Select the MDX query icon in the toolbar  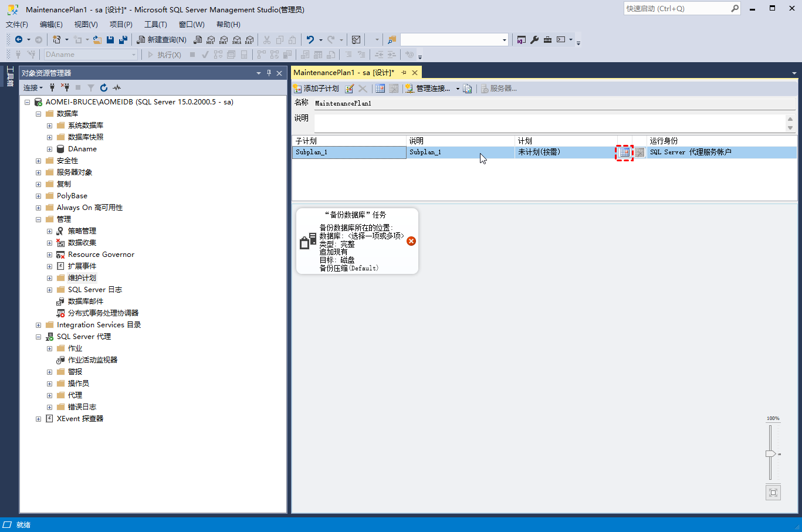[211, 39]
